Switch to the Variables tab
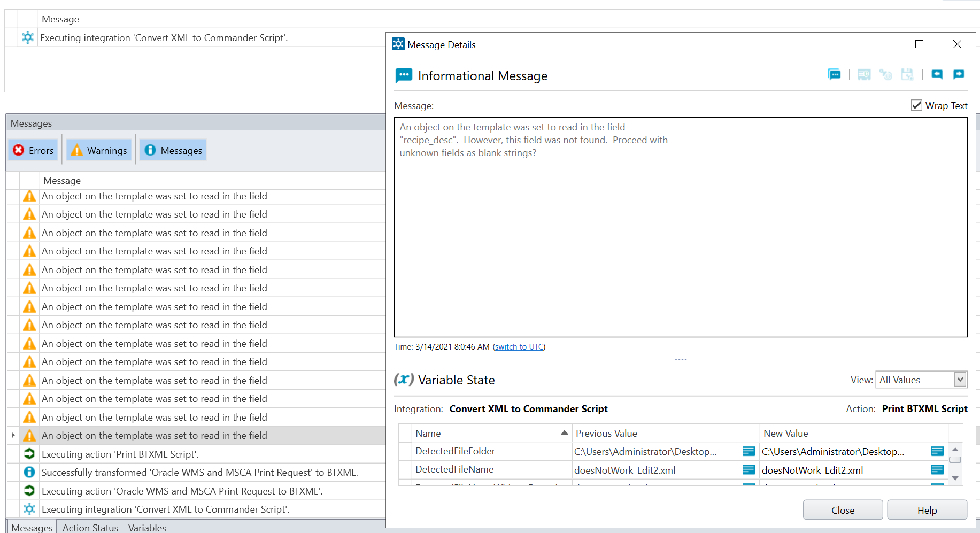 pyautogui.click(x=147, y=527)
